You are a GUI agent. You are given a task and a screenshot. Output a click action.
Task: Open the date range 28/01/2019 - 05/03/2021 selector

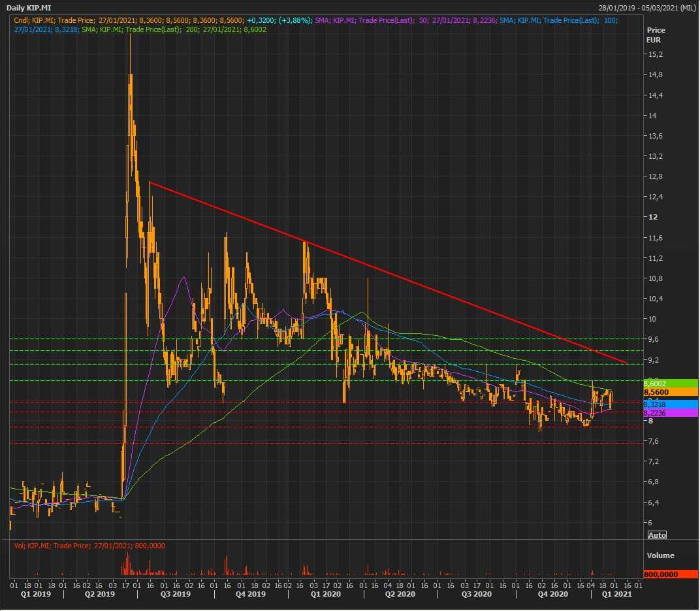tap(646, 7)
